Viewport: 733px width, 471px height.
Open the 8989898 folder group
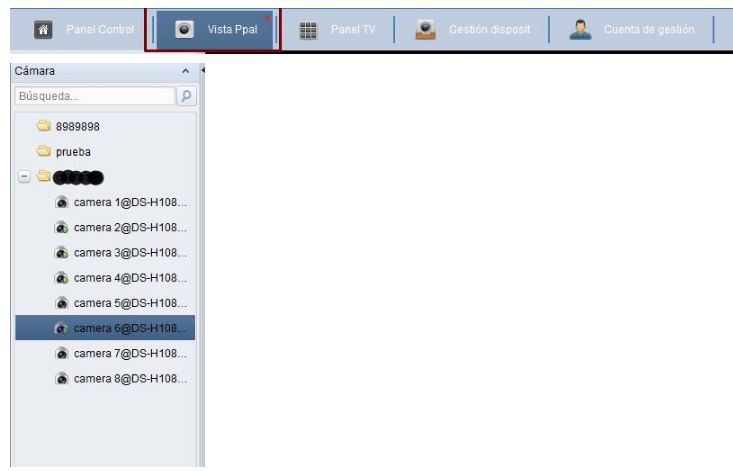(75, 127)
